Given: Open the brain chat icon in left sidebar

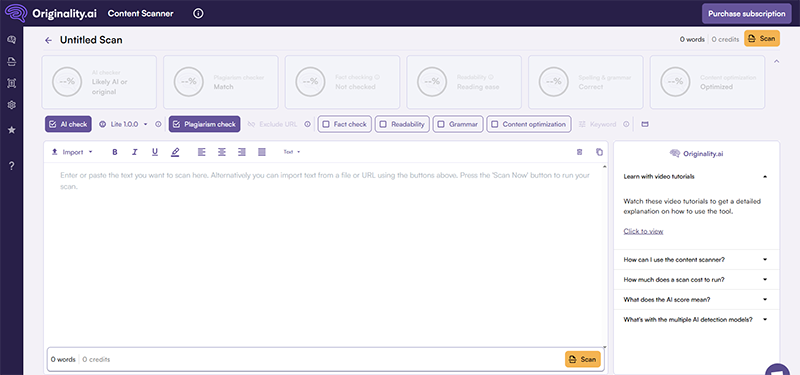Looking at the screenshot, I should tap(11, 40).
